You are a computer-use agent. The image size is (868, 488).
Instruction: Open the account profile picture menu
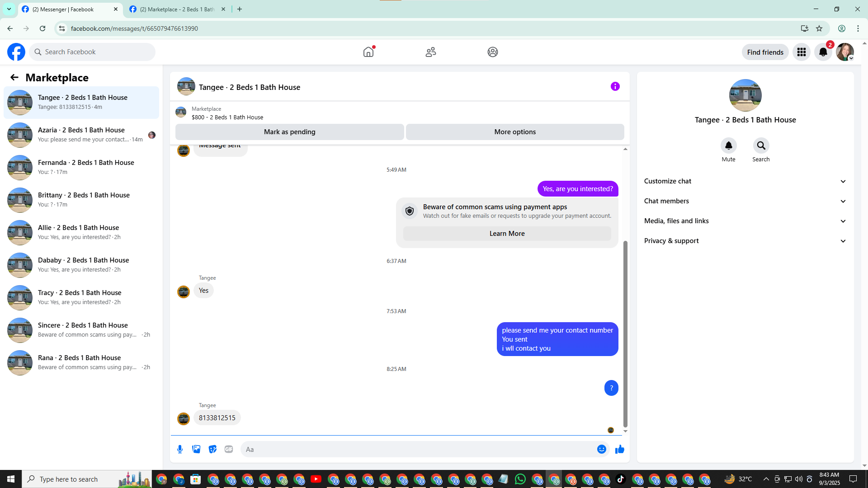click(x=845, y=52)
